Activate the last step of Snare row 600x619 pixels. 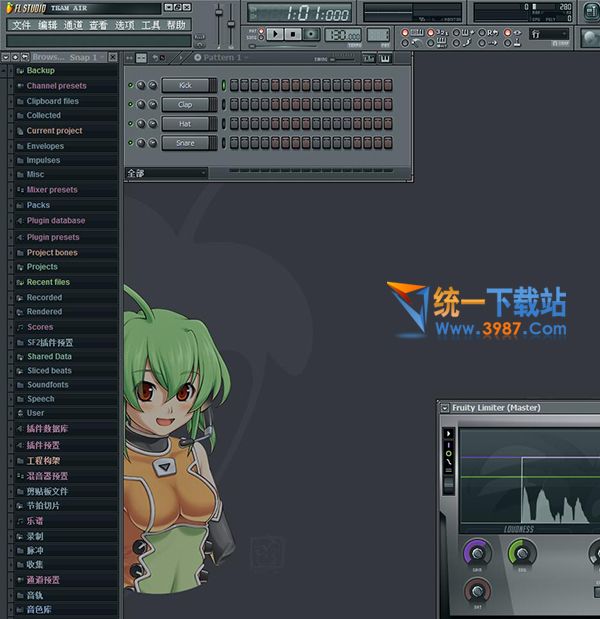(x=388, y=143)
